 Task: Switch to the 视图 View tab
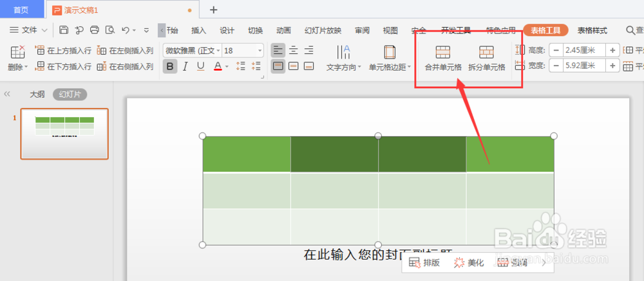[x=390, y=30]
